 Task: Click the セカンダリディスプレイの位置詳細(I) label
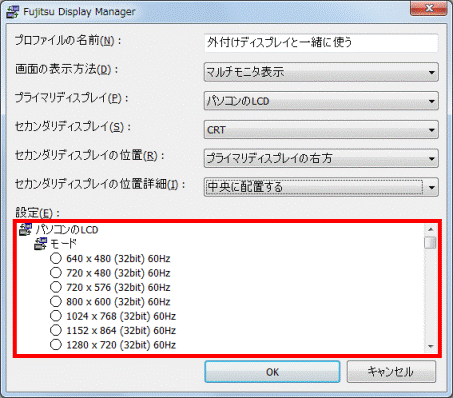[100, 184]
